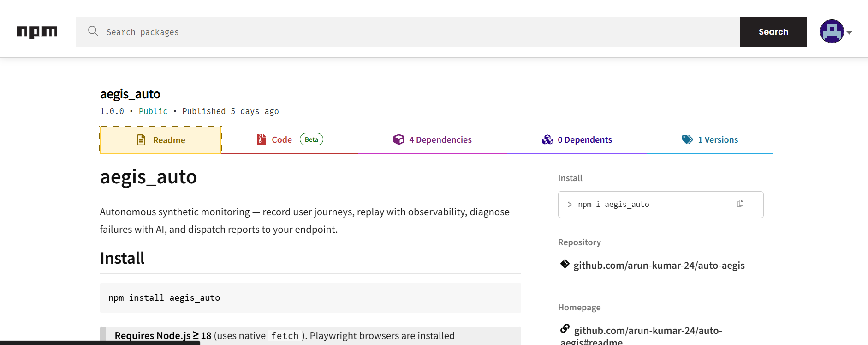Click the npm i aegis_auto command text
The image size is (868, 345).
[613, 204]
